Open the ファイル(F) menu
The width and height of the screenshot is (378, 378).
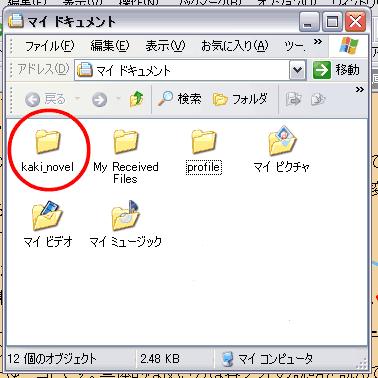pos(50,46)
